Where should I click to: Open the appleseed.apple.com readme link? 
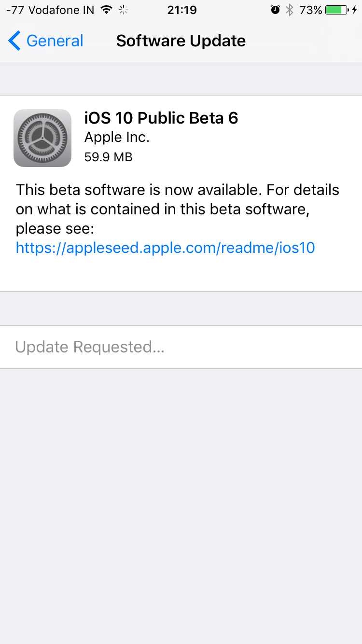pyautogui.click(x=166, y=248)
